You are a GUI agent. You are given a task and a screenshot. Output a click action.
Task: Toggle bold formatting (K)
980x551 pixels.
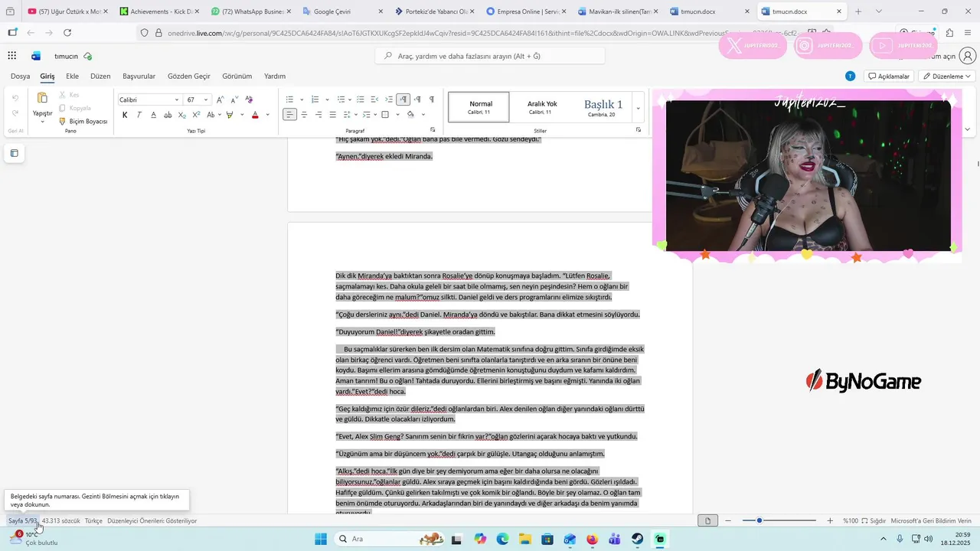point(125,115)
